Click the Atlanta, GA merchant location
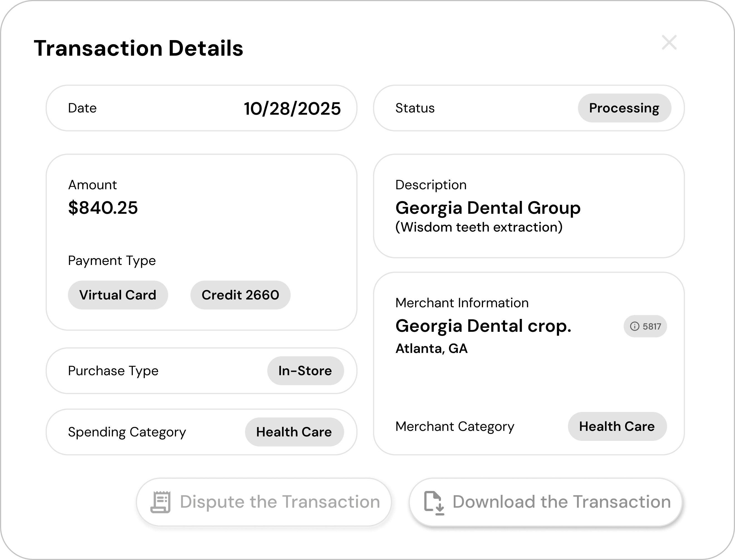 [432, 348]
